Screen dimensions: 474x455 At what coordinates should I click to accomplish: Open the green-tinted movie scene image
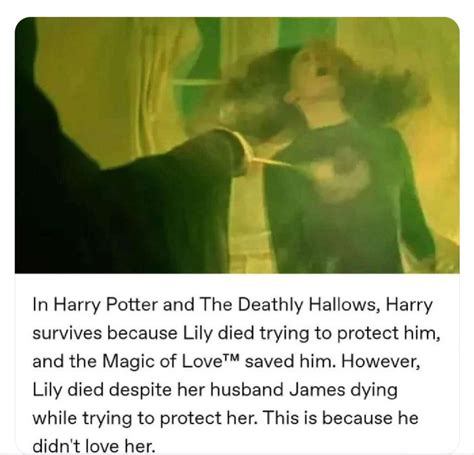click(237, 145)
